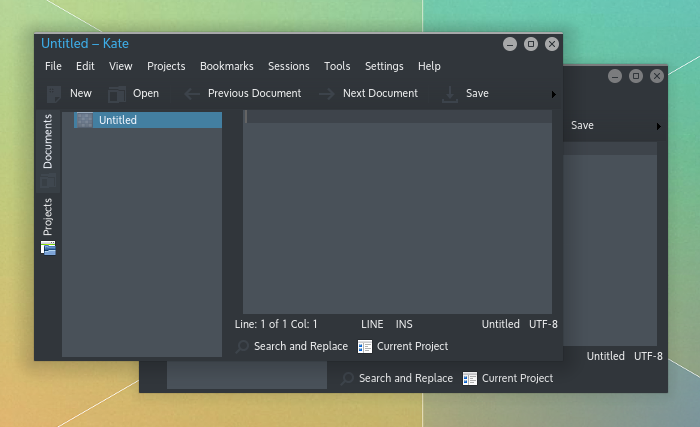Click the Current Project icon in front window
700x427 pixels.
[x=365, y=347]
